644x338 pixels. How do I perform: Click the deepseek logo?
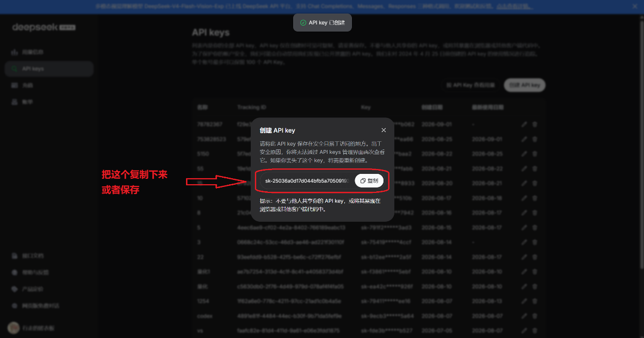click(44, 27)
